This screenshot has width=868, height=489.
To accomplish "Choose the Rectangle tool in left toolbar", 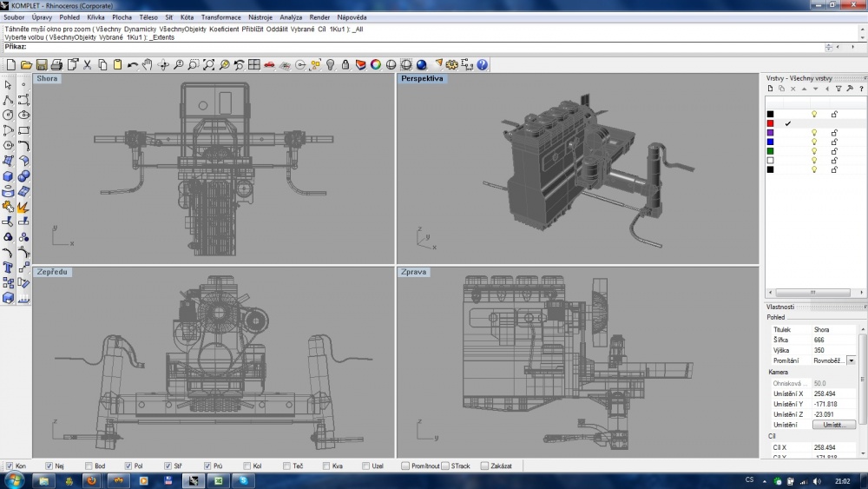I will point(23,130).
